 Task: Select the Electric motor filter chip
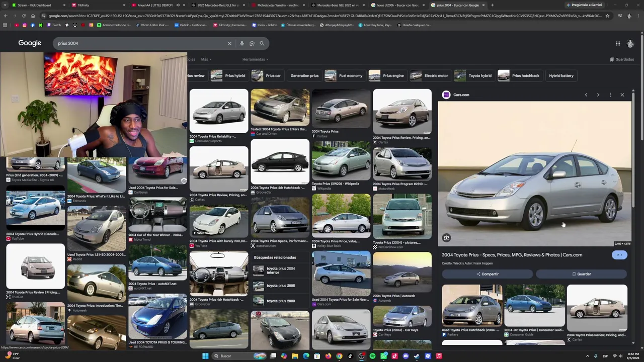(429, 75)
